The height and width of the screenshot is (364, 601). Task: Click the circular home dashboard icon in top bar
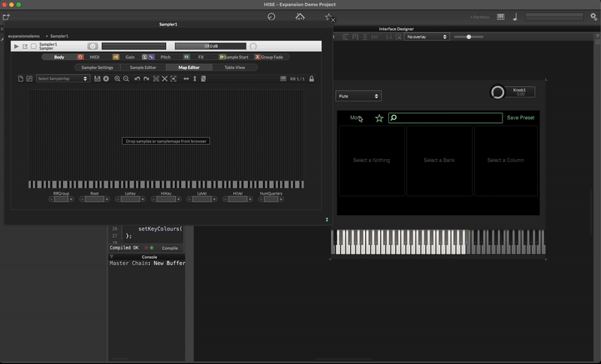(x=271, y=17)
